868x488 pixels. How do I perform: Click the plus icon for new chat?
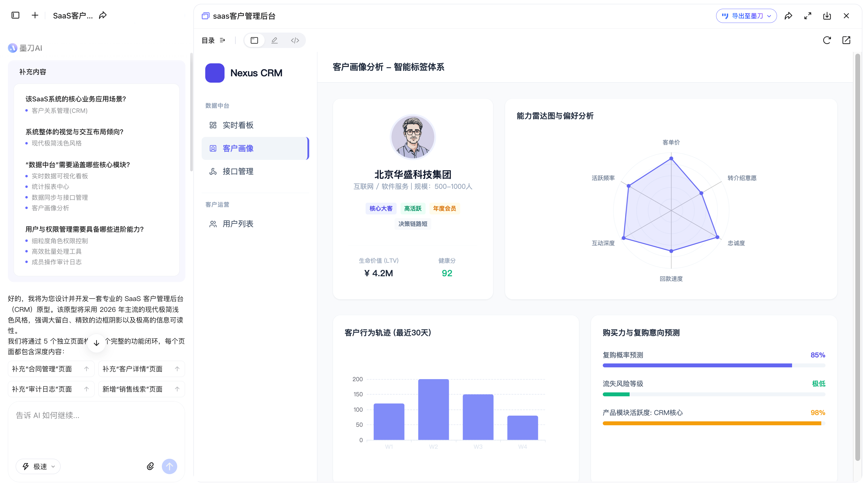(35, 15)
